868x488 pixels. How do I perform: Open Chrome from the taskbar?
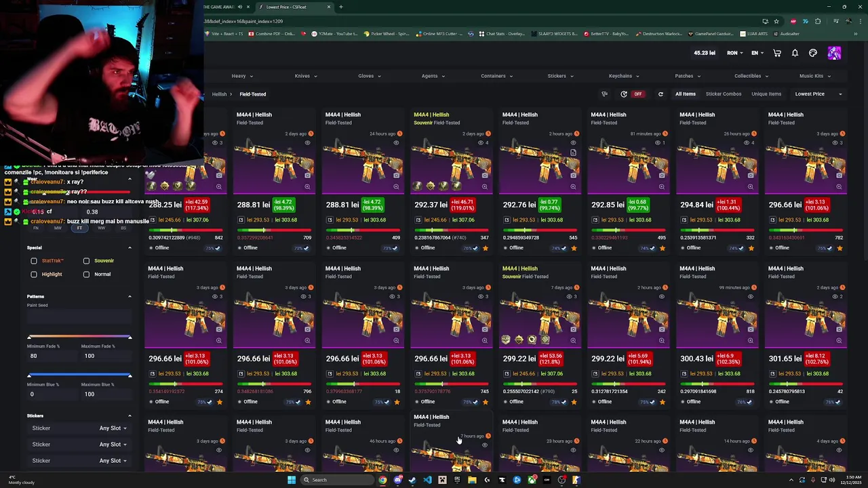click(x=382, y=480)
